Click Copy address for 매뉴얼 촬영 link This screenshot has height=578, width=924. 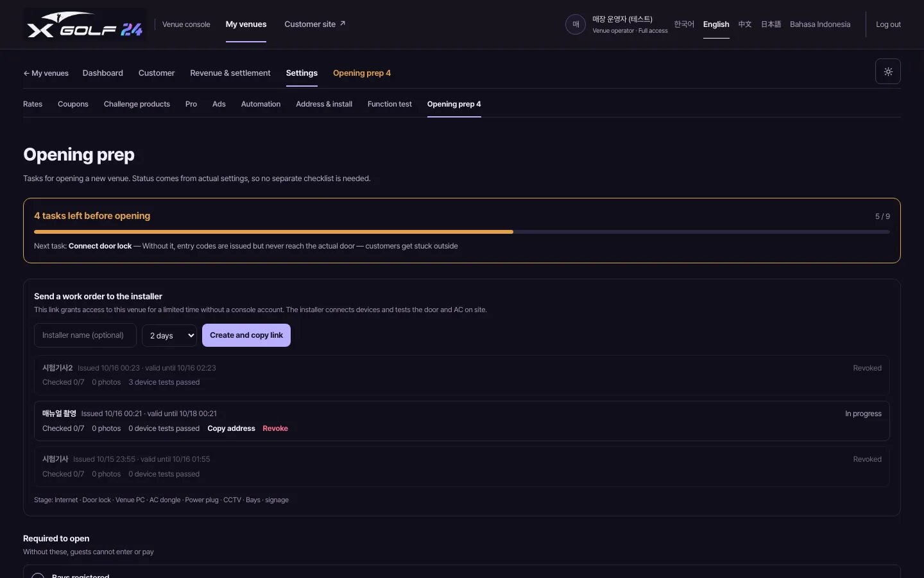coord(231,428)
